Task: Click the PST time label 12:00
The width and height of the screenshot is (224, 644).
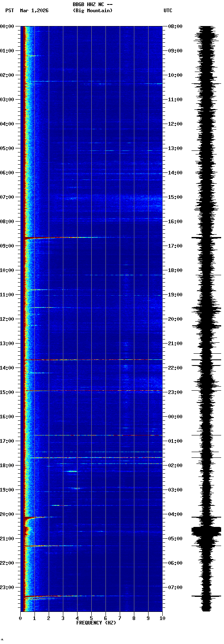Action: (7, 319)
